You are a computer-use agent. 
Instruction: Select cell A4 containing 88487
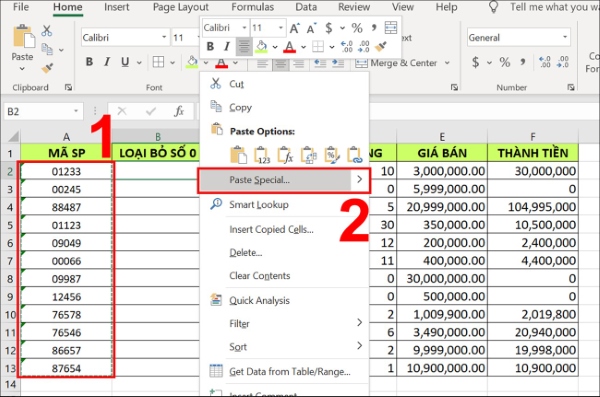(x=67, y=207)
